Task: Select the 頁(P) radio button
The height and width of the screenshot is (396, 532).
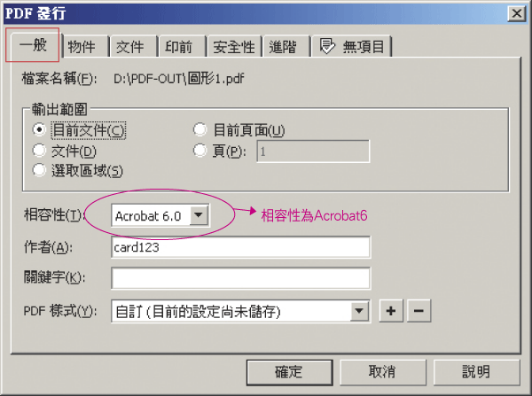Action: (x=199, y=151)
